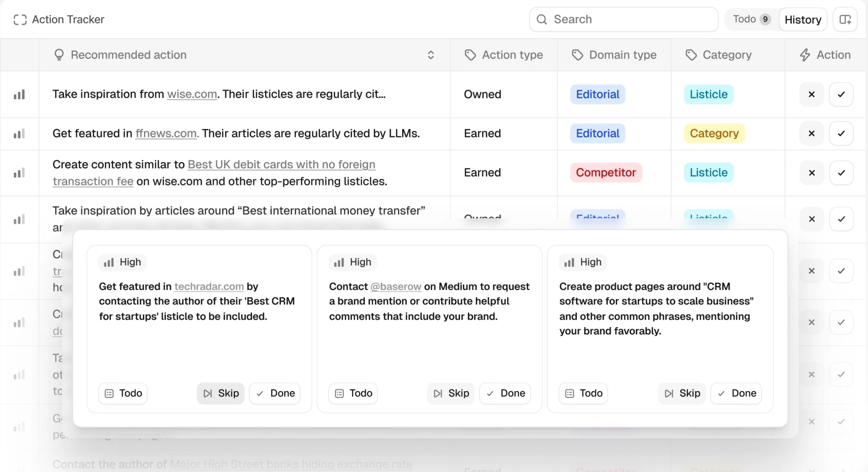Skip the baserow card
Screen dimensions: 868x472
pyautogui.click(x=451, y=394)
